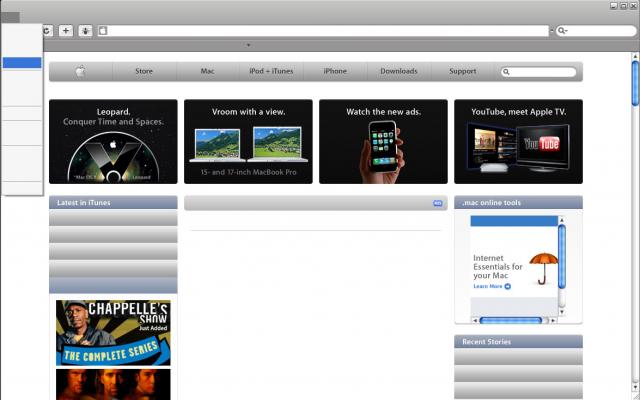Open the Vroom with a view MacBook Pro promo
This screenshot has height=400, width=640.
[x=248, y=142]
